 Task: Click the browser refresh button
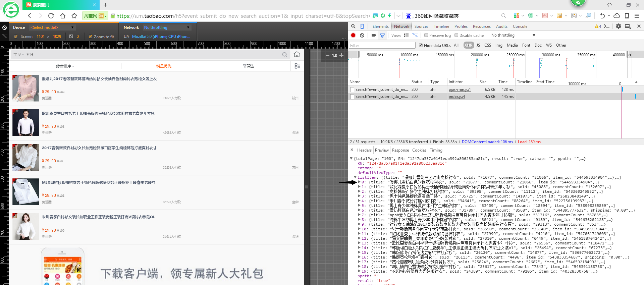51,16
